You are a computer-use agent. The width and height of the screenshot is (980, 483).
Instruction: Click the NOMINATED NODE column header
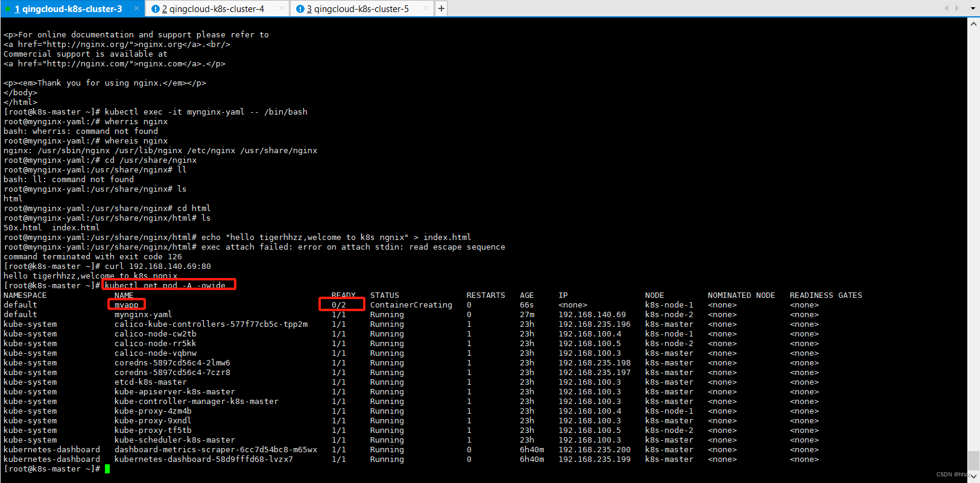(x=742, y=295)
